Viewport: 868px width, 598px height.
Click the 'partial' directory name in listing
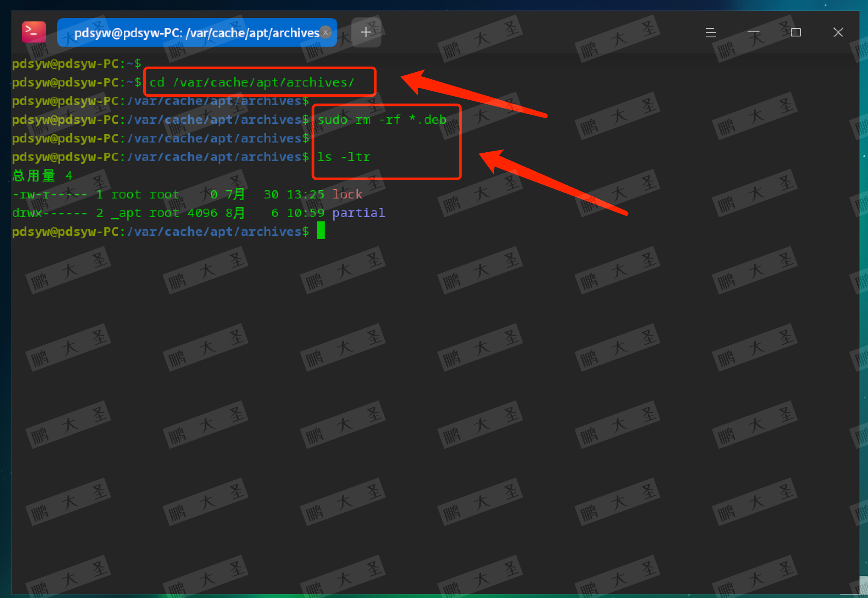(358, 213)
